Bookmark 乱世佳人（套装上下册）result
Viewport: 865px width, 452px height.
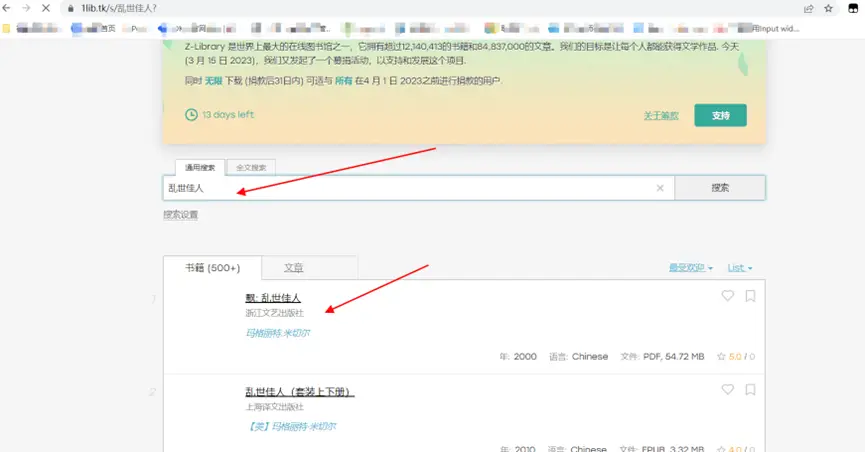[750, 390]
